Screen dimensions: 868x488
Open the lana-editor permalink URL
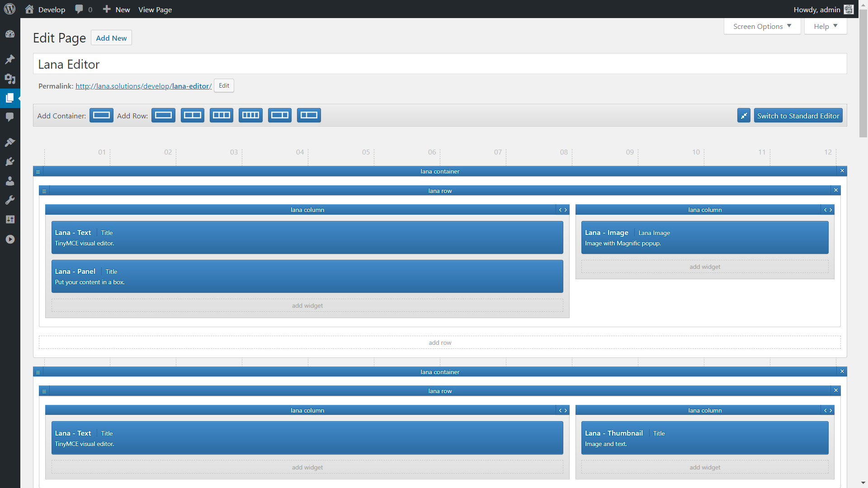click(143, 86)
